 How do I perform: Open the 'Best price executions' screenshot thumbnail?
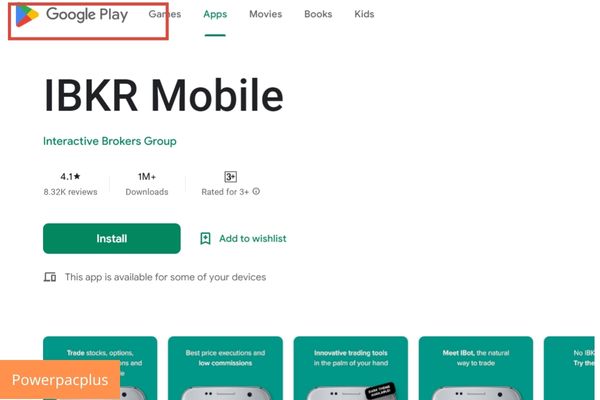(x=225, y=368)
